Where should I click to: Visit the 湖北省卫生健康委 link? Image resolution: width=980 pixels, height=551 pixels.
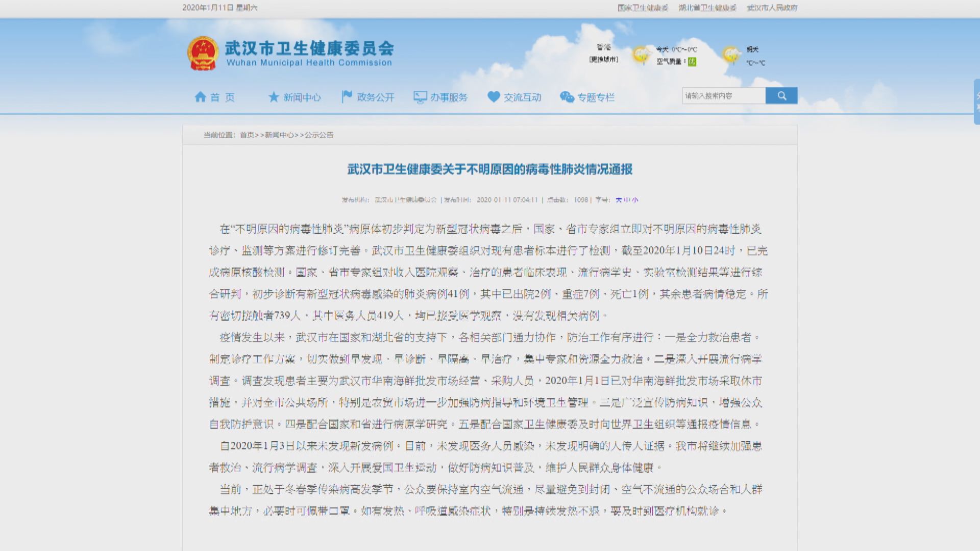point(707,8)
